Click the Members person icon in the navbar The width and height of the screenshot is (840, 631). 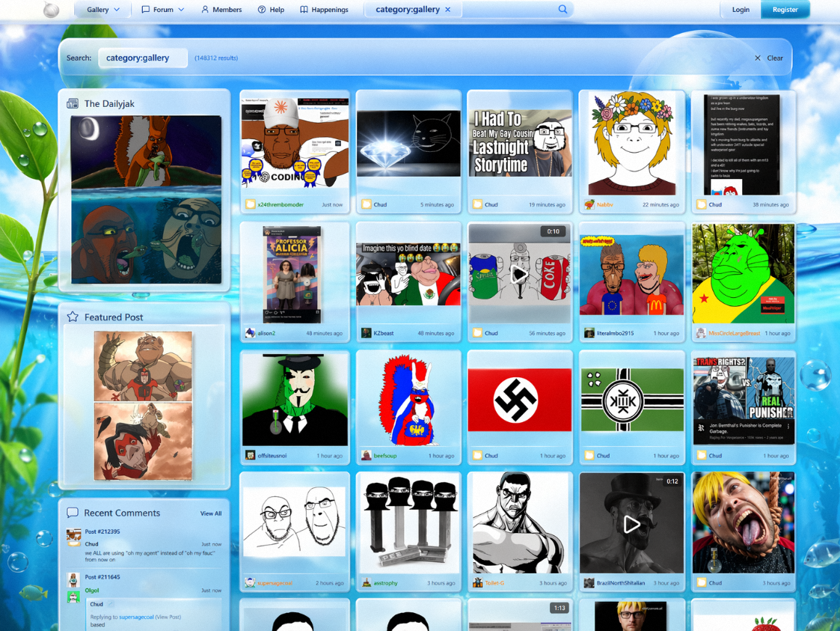(205, 10)
